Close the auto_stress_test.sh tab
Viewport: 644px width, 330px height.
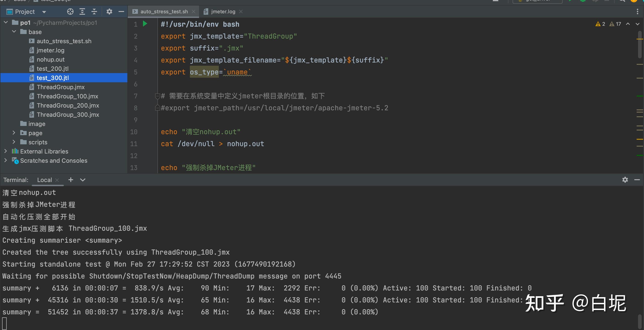point(194,11)
